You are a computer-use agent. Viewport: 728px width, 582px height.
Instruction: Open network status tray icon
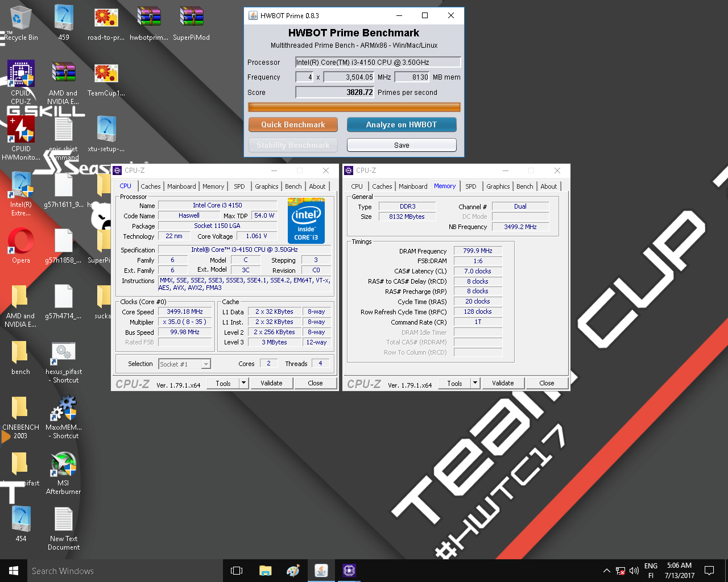(621, 571)
